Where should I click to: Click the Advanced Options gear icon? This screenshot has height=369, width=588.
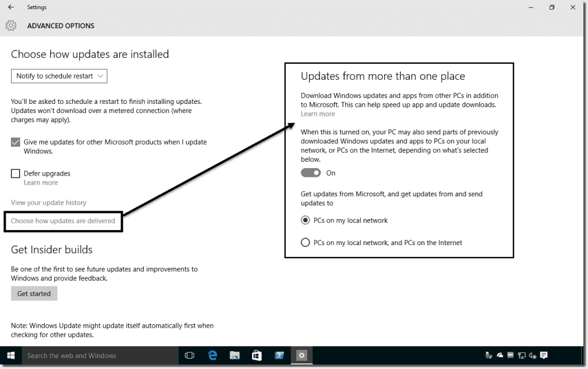point(11,25)
